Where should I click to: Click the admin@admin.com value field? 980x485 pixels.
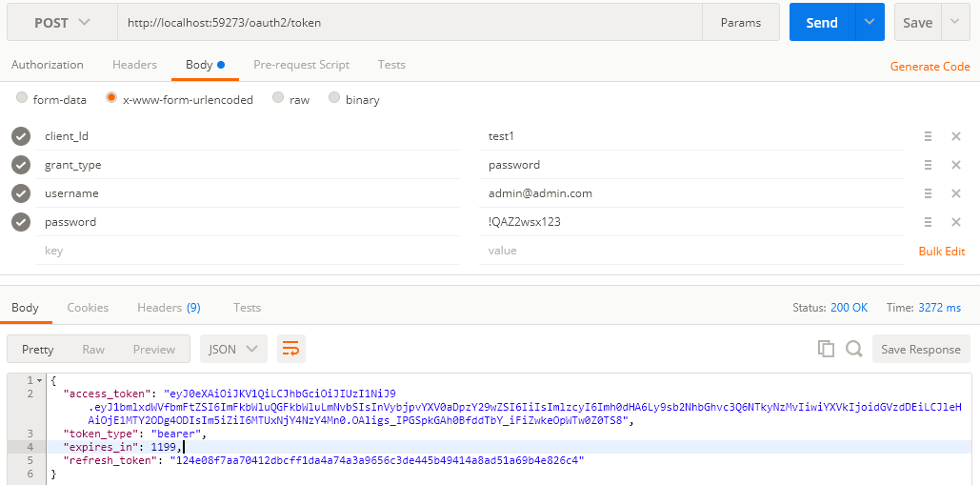click(691, 193)
